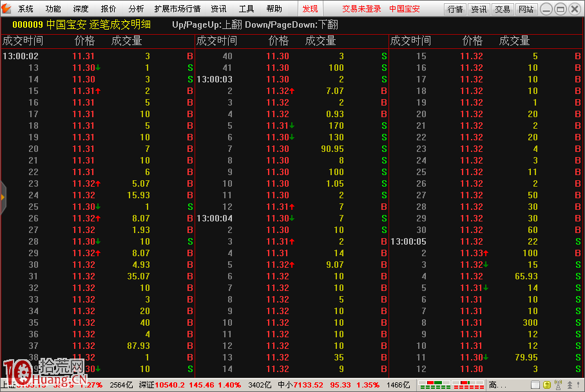
Task: Open the 功能 menu
Action: point(53,8)
